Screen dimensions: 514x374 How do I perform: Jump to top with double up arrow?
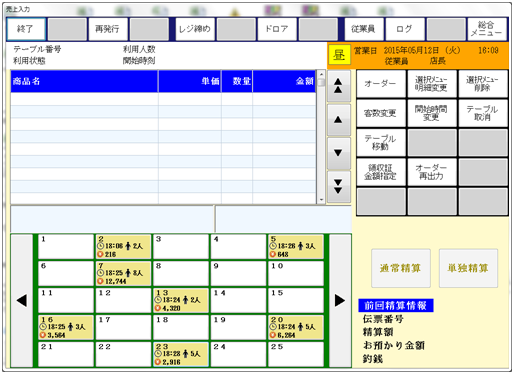pyautogui.click(x=338, y=86)
